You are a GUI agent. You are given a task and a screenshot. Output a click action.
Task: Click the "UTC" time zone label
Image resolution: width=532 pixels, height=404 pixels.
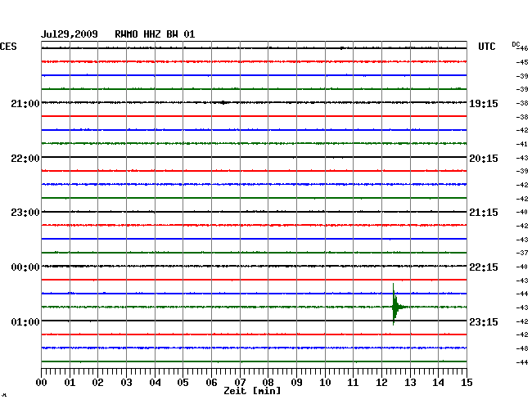(486, 47)
